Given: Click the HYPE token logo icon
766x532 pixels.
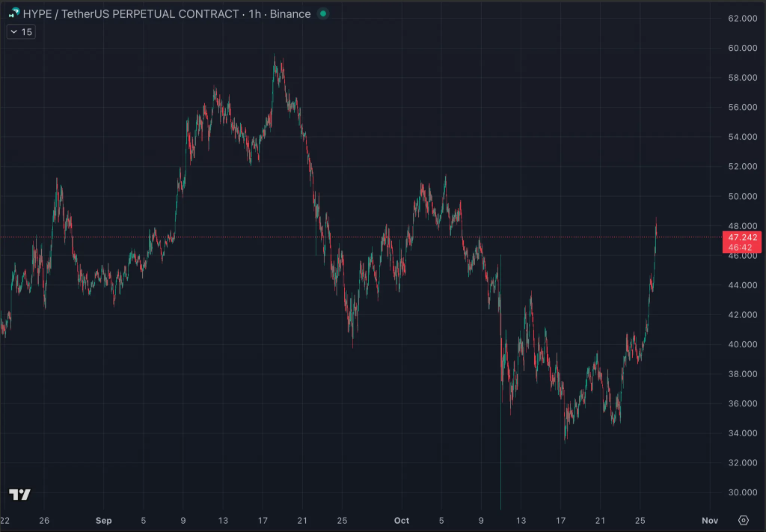Looking at the screenshot, I should (x=14, y=13).
